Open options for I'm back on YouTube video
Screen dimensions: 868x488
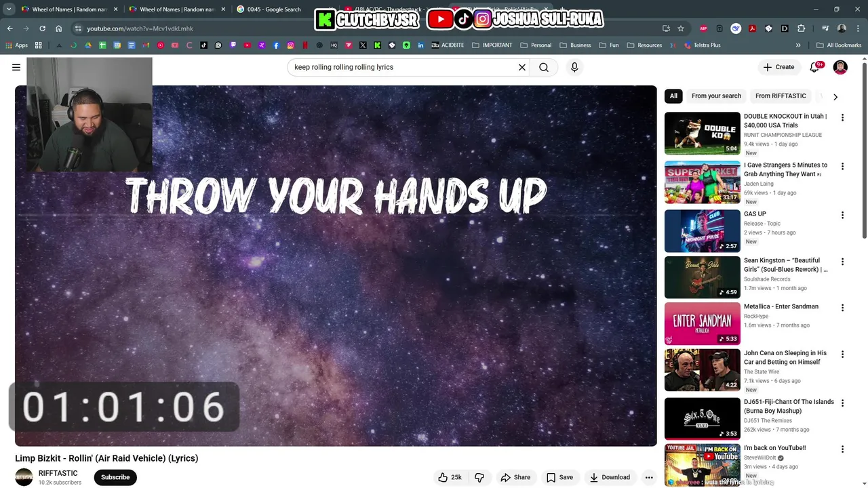842,449
